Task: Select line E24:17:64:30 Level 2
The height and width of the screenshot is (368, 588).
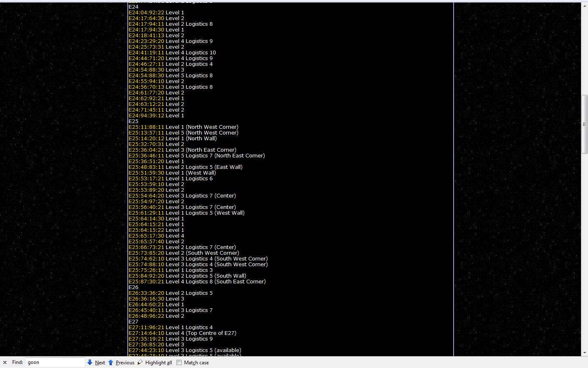Action: point(156,18)
